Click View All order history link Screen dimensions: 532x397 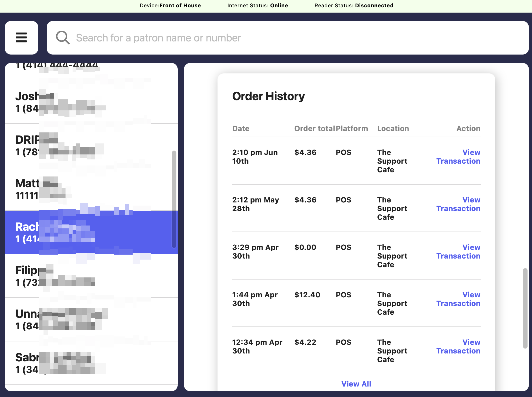356,384
